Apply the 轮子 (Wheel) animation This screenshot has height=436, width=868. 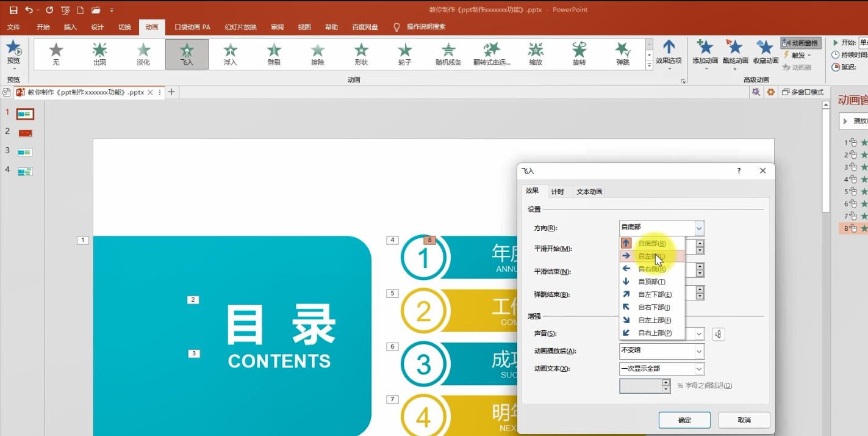pyautogui.click(x=405, y=54)
